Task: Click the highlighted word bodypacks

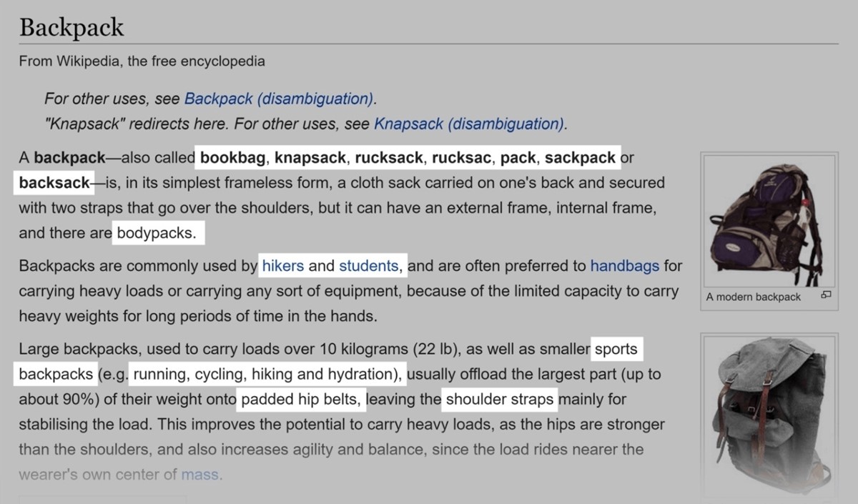Action: tap(156, 233)
